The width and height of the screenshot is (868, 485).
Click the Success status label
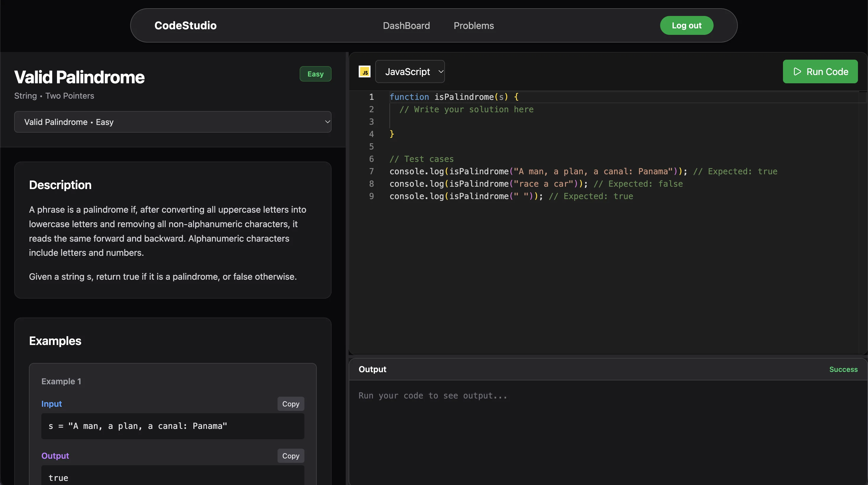point(843,369)
